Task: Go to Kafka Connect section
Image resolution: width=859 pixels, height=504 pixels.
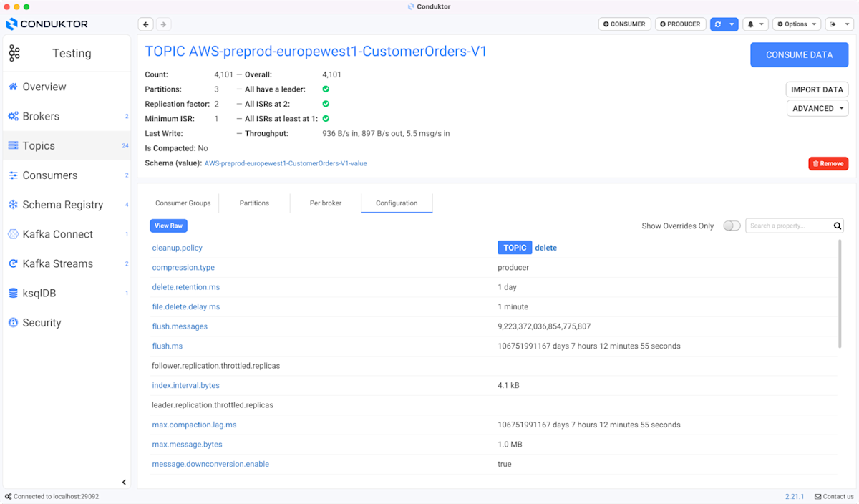Action: click(58, 234)
